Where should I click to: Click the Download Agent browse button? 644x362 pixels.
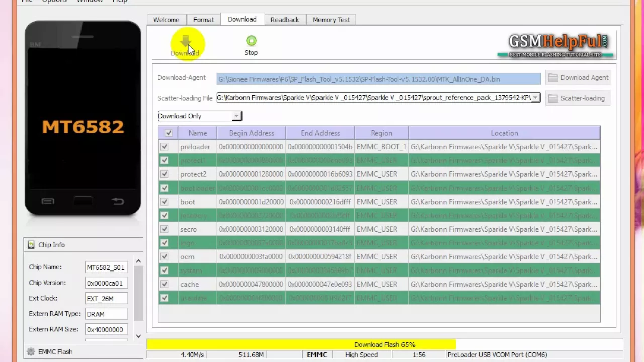tap(578, 78)
